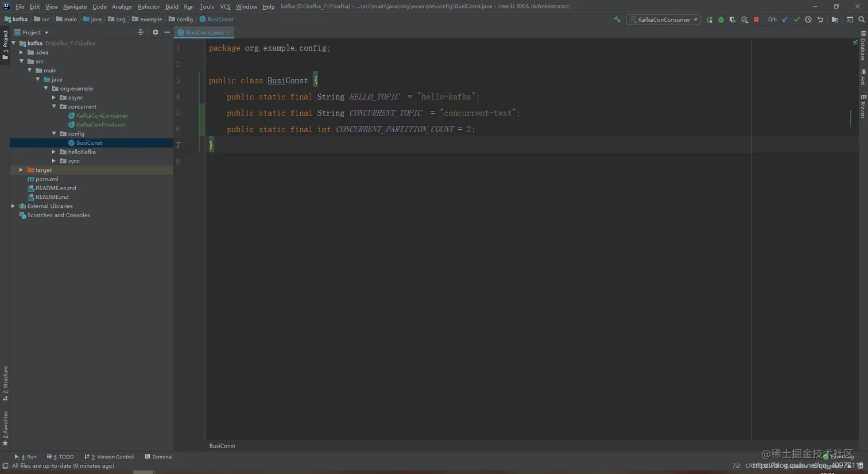Close the BusiConst.java editor tab
The image size is (868, 474).
pos(229,33)
